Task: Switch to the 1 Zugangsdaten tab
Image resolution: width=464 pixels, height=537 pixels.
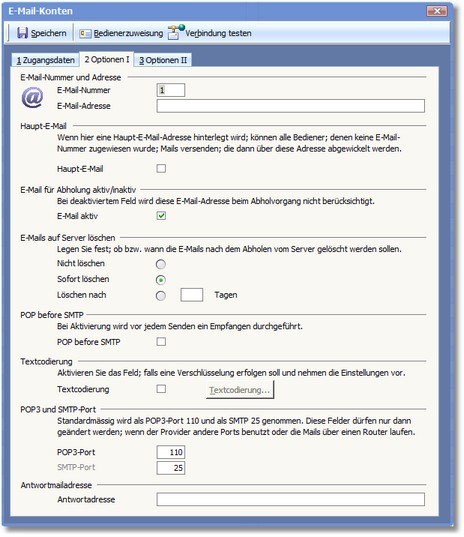Action: tap(46, 60)
